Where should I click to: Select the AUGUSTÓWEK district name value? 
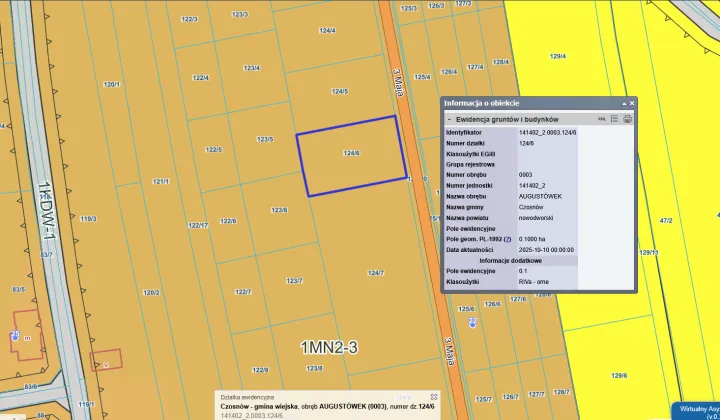(540, 196)
